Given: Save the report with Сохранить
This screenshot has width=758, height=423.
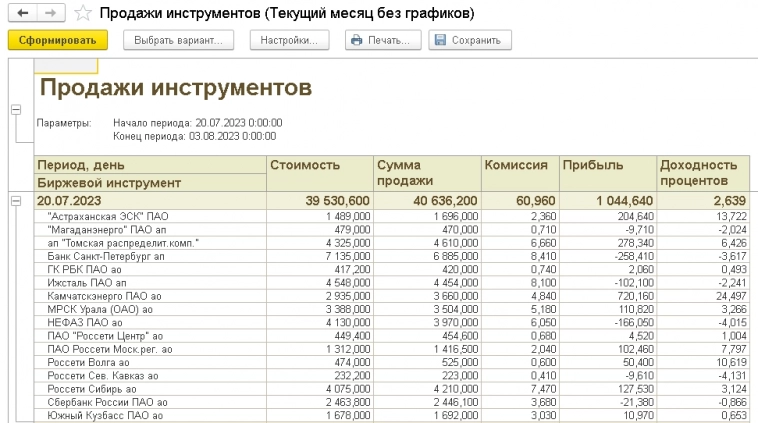Looking at the screenshot, I should pos(470,40).
